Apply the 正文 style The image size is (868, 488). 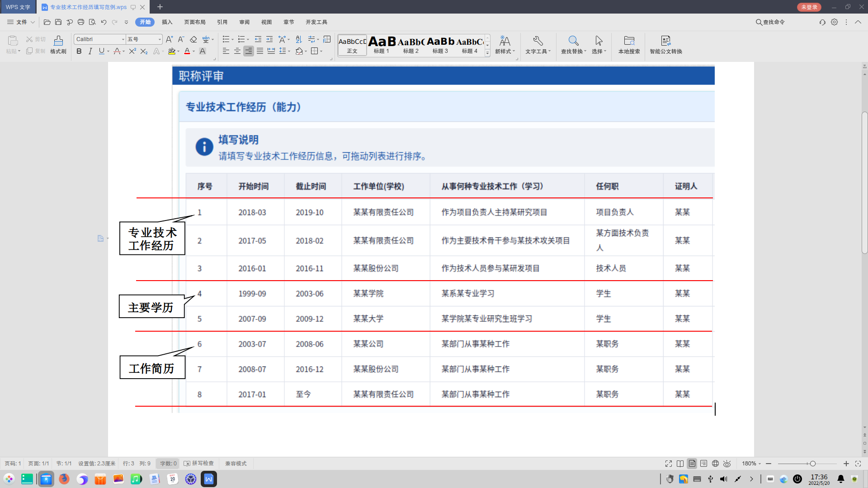click(352, 45)
